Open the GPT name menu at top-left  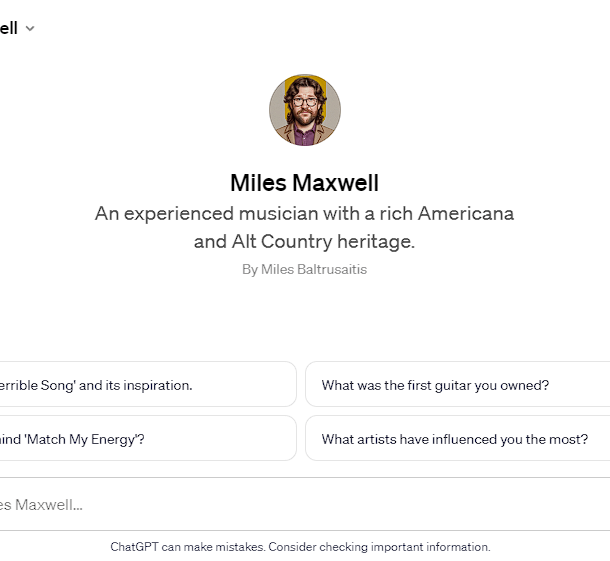coord(17,28)
